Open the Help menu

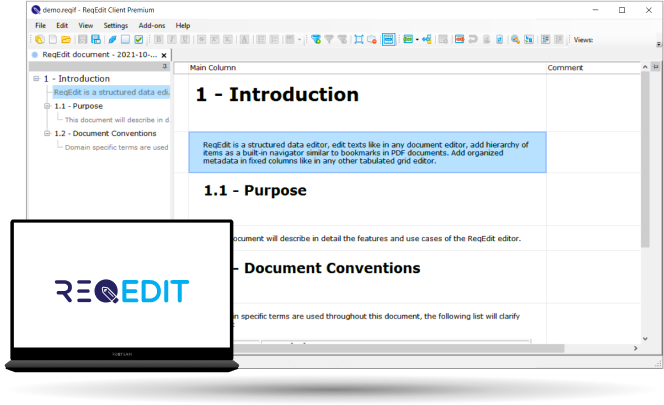click(183, 25)
